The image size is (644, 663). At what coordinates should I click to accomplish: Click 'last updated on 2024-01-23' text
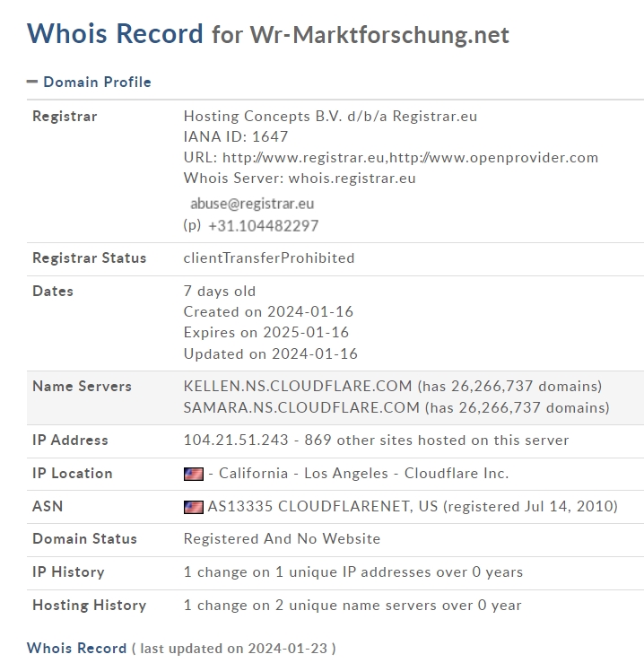pyautogui.click(x=234, y=649)
